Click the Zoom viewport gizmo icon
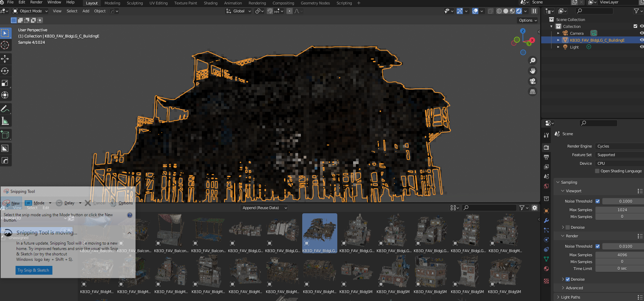Viewport: 644px width, 301px height. pos(533,61)
